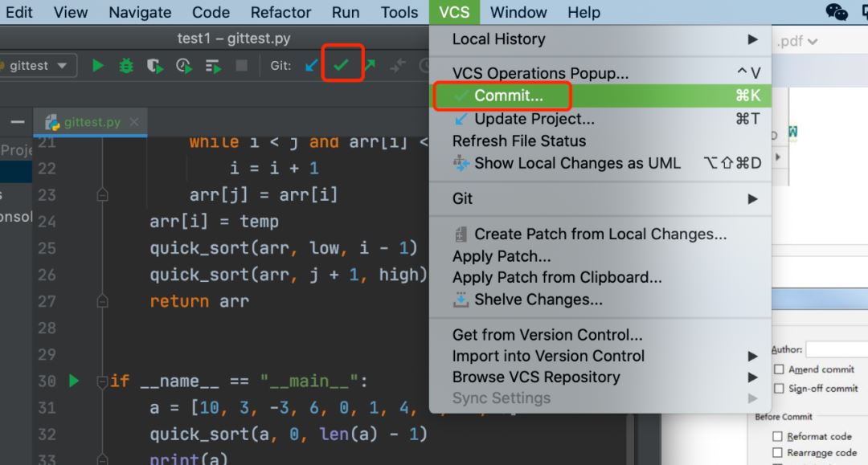Select Refresh File Status
The height and width of the screenshot is (465, 868).
point(600,141)
